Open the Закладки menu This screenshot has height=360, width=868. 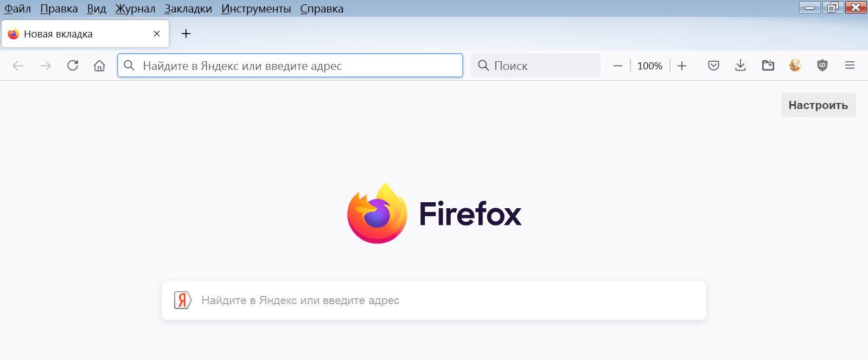tap(188, 9)
